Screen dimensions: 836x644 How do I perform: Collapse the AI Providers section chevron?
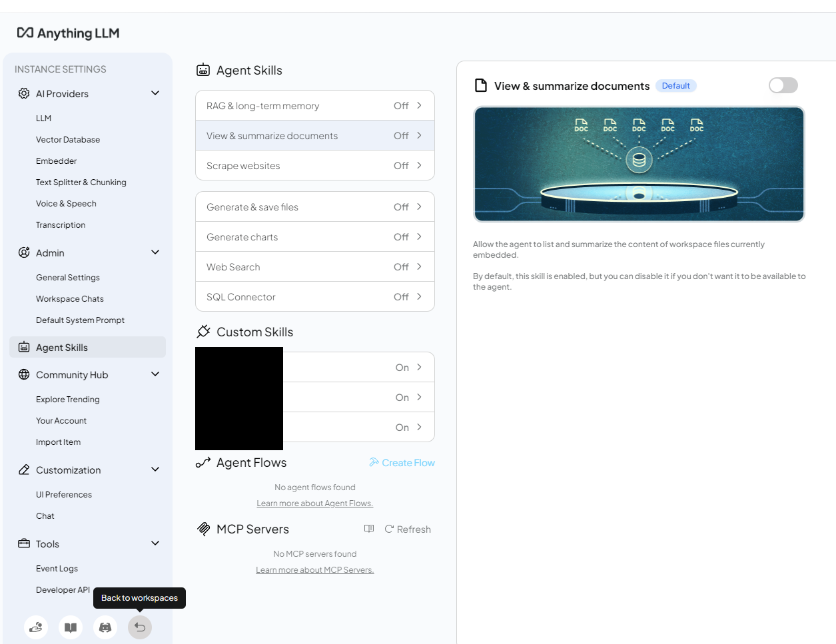[x=155, y=93]
